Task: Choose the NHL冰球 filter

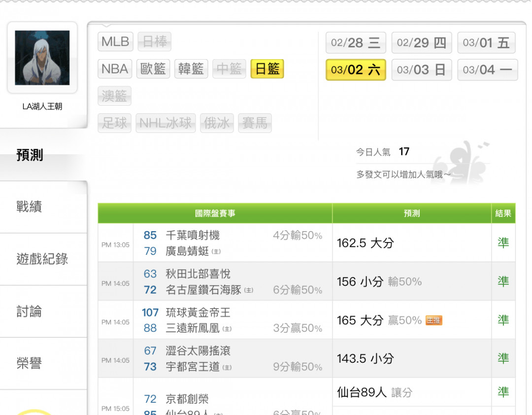Action: [x=166, y=123]
